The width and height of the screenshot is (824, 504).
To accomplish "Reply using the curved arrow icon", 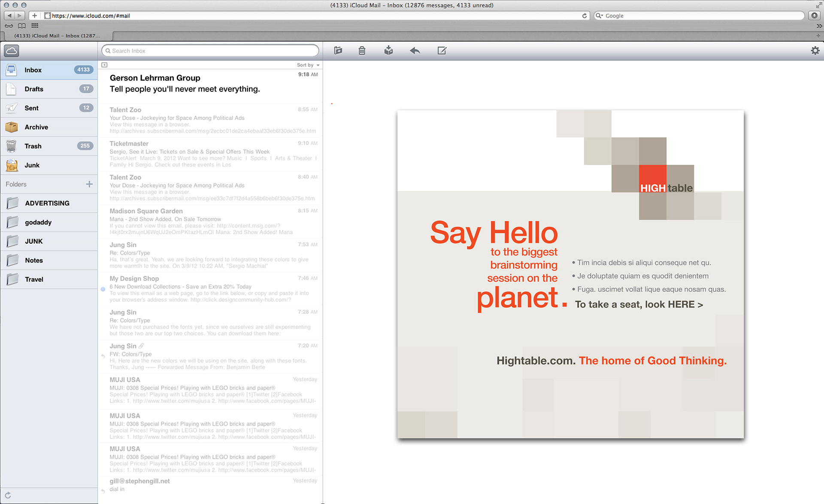I will (415, 51).
